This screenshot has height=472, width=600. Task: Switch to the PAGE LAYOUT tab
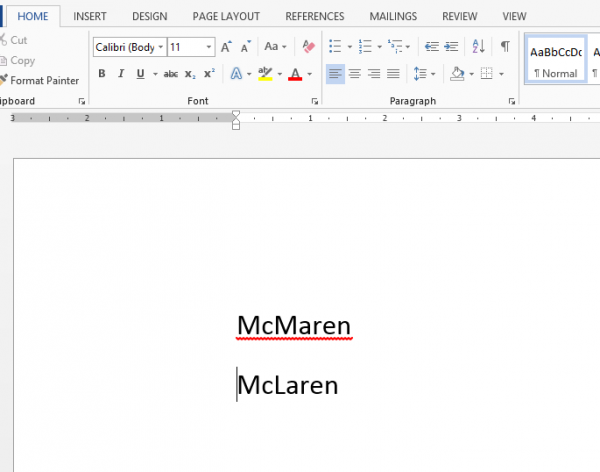(x=226, y=16)
